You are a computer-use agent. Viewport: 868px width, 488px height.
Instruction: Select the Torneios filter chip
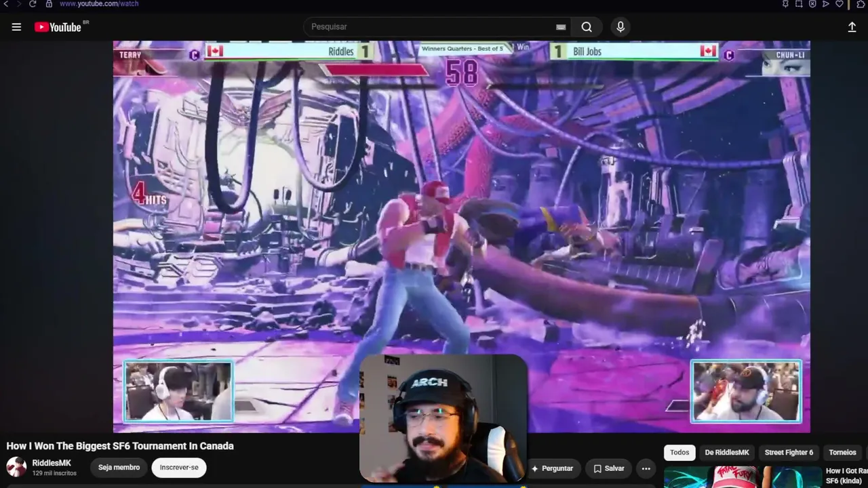[842, 453]
